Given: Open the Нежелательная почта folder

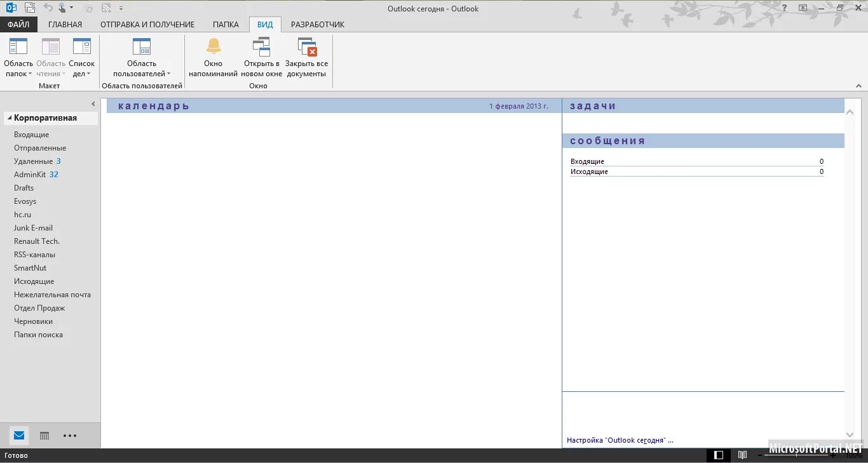Looking at the screenshot, I should [52, 295].
